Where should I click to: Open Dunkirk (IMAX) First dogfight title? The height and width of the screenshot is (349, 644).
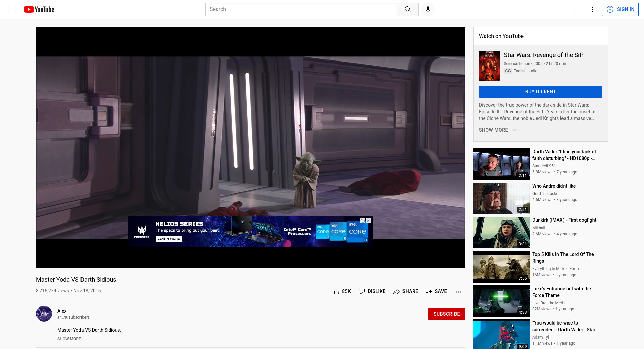(564, 220)
